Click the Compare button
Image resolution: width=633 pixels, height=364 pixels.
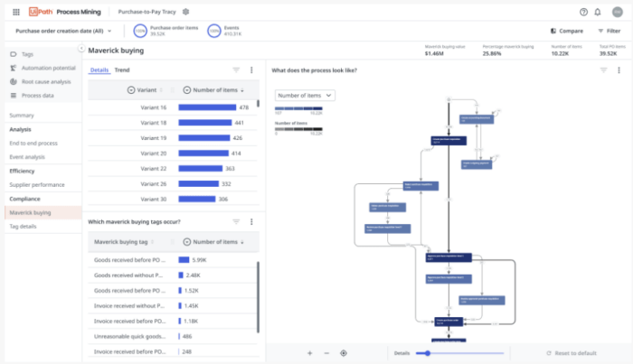click(x=567, y=31)
